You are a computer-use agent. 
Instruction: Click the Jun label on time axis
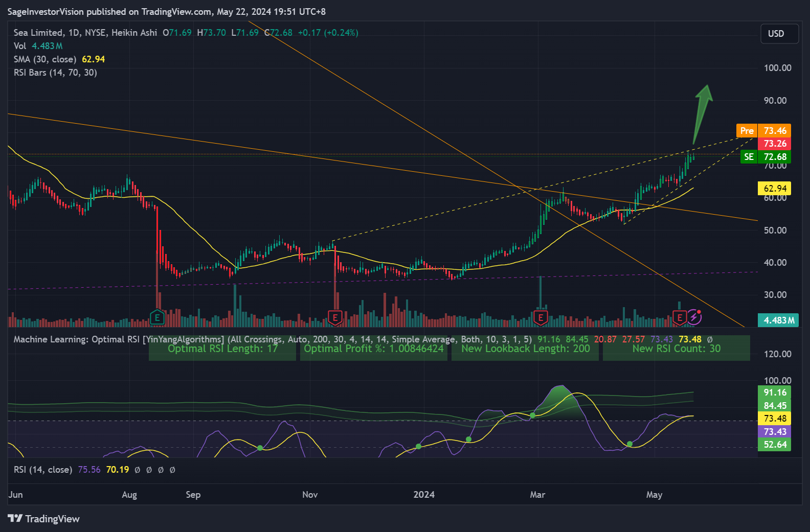16,495
